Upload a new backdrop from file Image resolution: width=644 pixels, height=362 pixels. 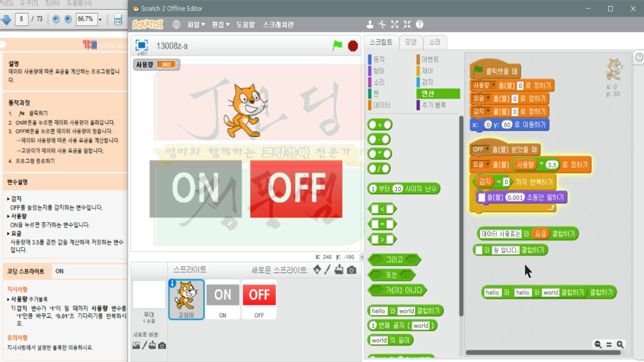click(x=152, y=345)
